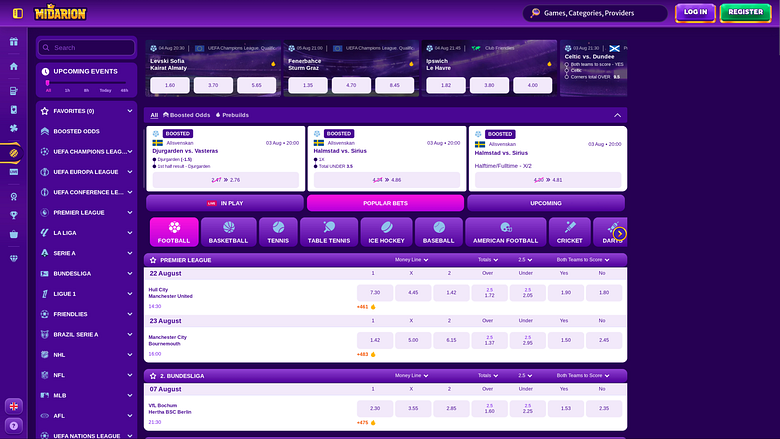Open 2. Bundesliga 2.5 line dropdown

525,375
